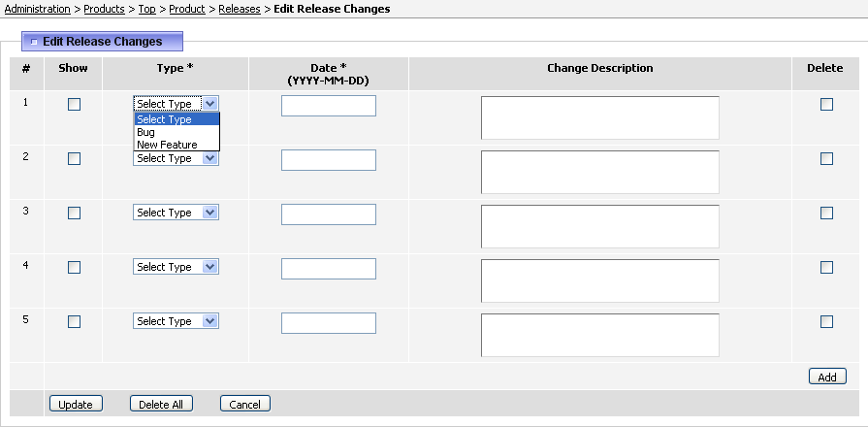
Task: Check the Show checkbox in row 1
Action: 74,104
